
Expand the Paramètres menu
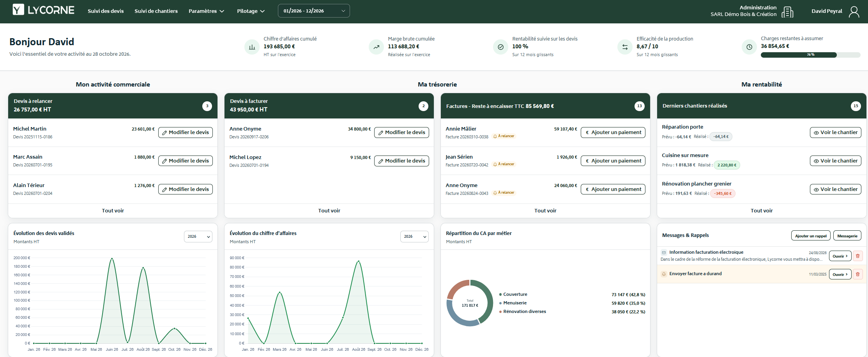click(206, 11)
